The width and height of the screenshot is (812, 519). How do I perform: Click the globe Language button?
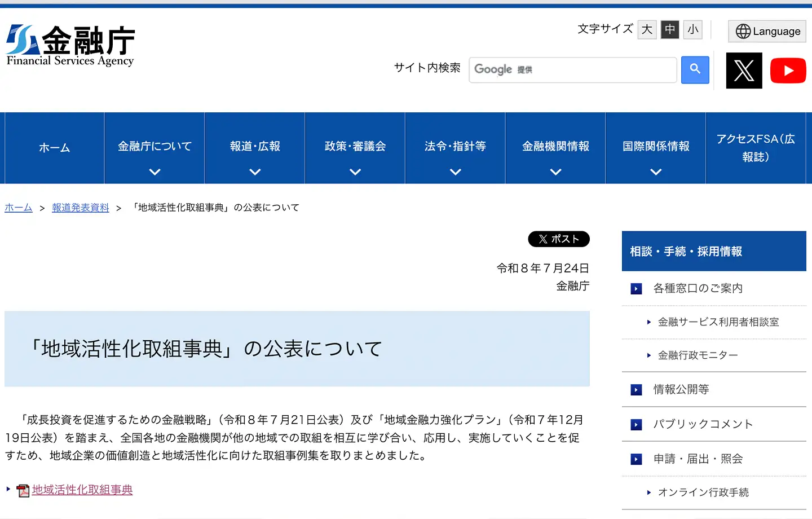[767, 31]
